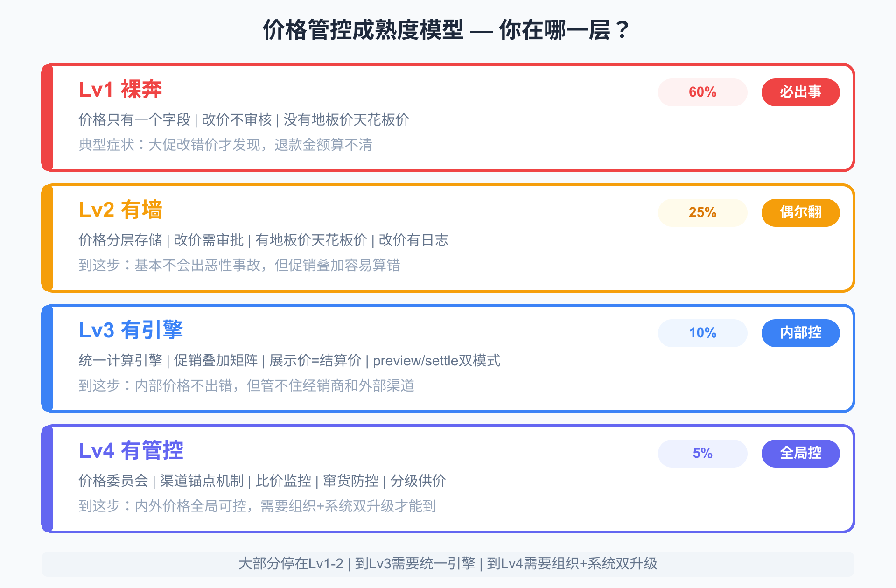The height and width of the screenshot is (588, 896).
Task: Click the Lv1 line 典型症状：大促改错价才发现
Action: pyautogui.click(x=225, y=145)
